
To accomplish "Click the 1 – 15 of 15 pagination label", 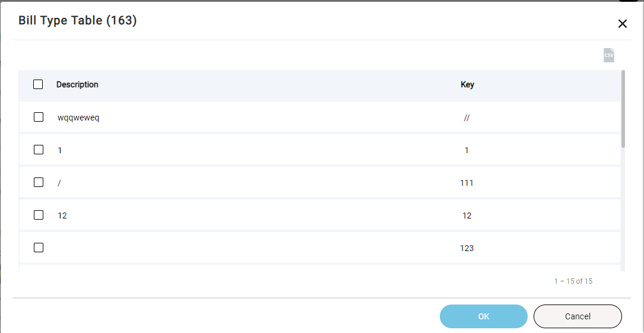I will pos(573,281).
